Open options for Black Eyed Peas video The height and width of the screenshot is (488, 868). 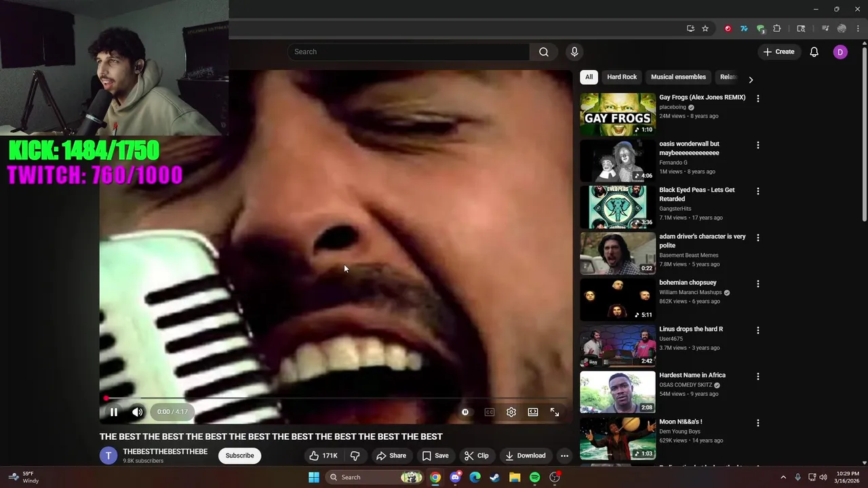coord(757,191)
